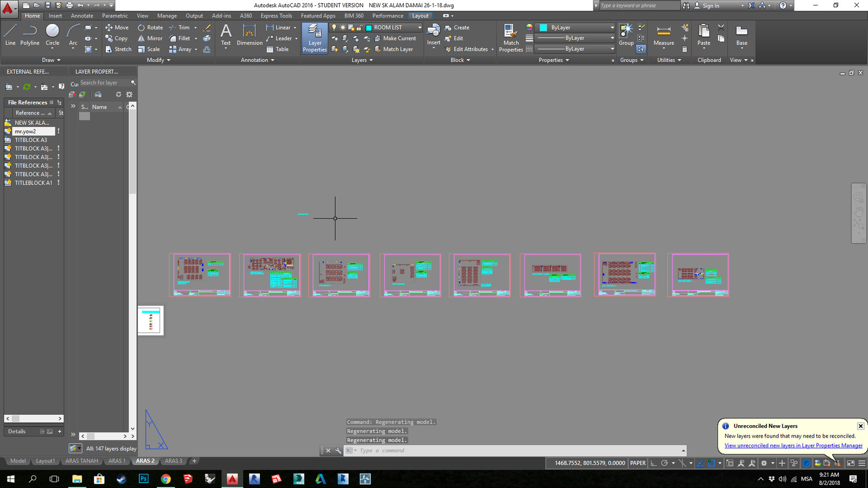Toggle PAPER space button
The image size is (868, 488).
click(x=638, y=463)
